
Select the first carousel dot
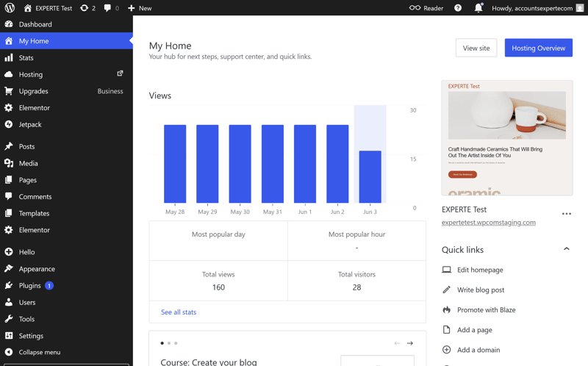(x=162, y=343)
